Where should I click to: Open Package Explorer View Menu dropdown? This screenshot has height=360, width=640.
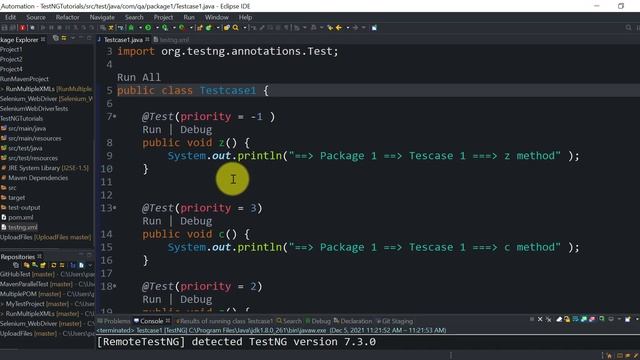(x=73, y=38)
